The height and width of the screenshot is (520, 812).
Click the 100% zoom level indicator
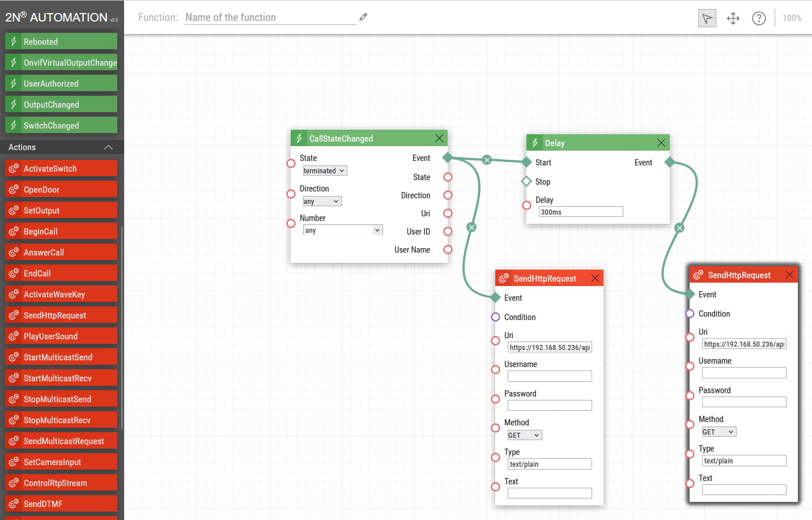[792, 18]
